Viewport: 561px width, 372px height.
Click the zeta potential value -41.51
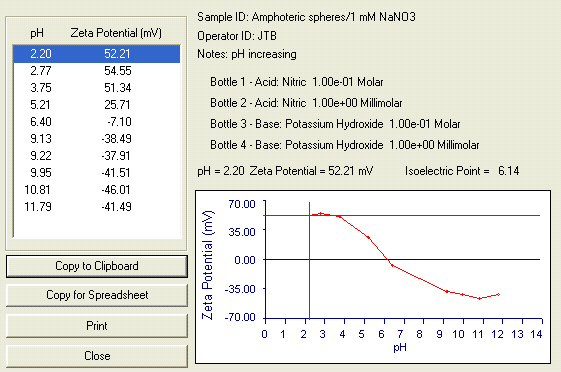point(116,173)
